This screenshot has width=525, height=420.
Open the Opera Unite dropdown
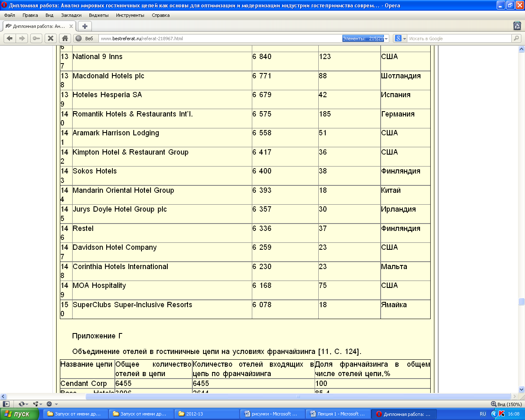tap(38, 404)
